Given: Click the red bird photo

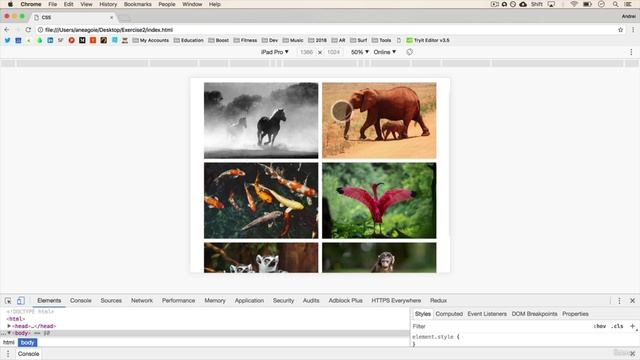Looking at the screenshot, I should pyautogui.click(x=379, y=200).
